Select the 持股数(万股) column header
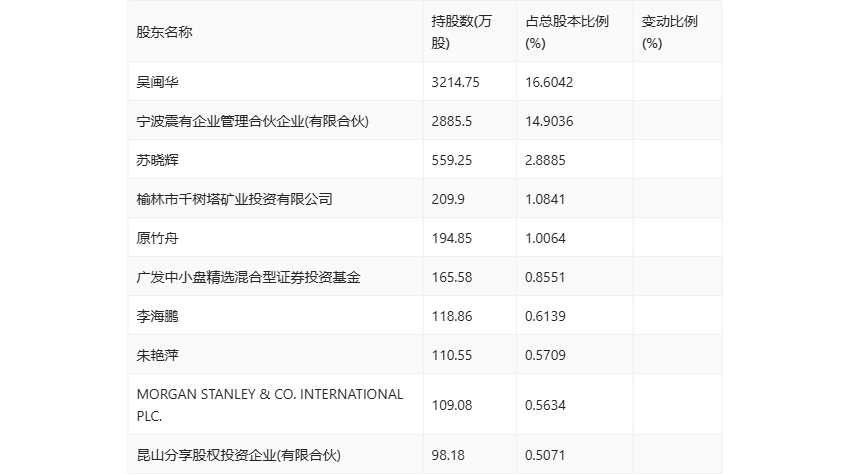Image resolution: width=850 pixels, height=474 pixels. pyautogui.click(x=462, y=32)
